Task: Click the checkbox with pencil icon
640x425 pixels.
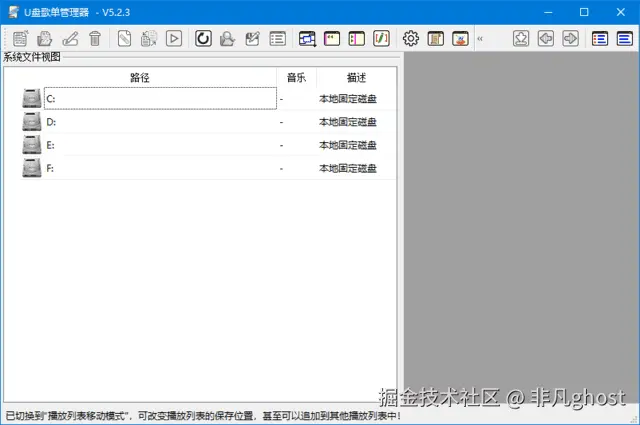Action: 253,39
